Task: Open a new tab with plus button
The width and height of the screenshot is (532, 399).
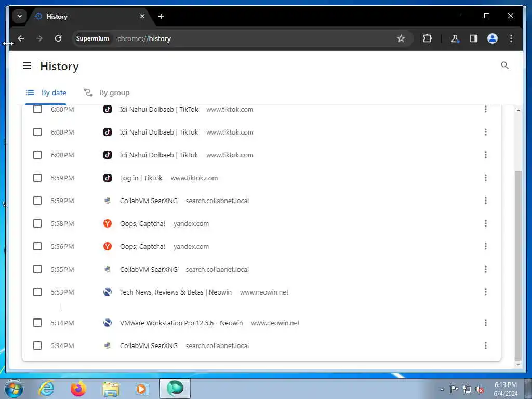Action: point(161,16)
